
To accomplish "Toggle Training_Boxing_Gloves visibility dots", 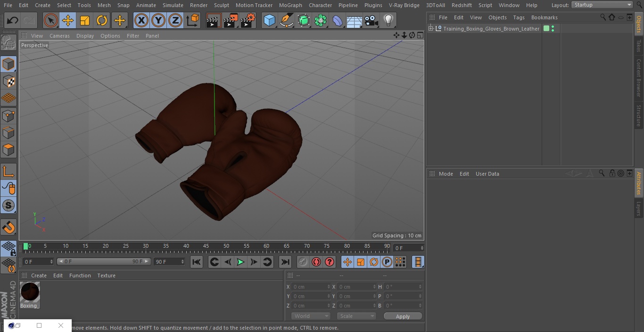I will click(x=553, y=29).
